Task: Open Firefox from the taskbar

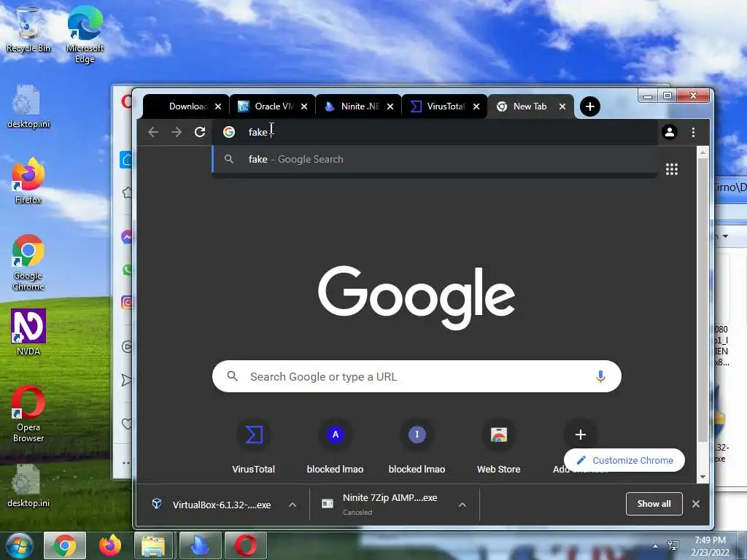Action: pyautogui.click(x=110, y=545)
